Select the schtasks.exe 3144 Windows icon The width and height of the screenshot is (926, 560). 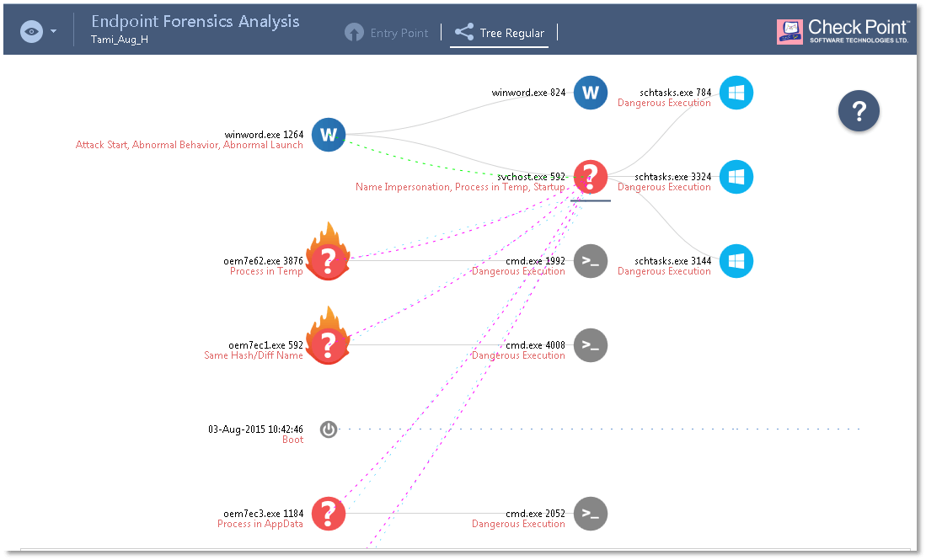736,261
